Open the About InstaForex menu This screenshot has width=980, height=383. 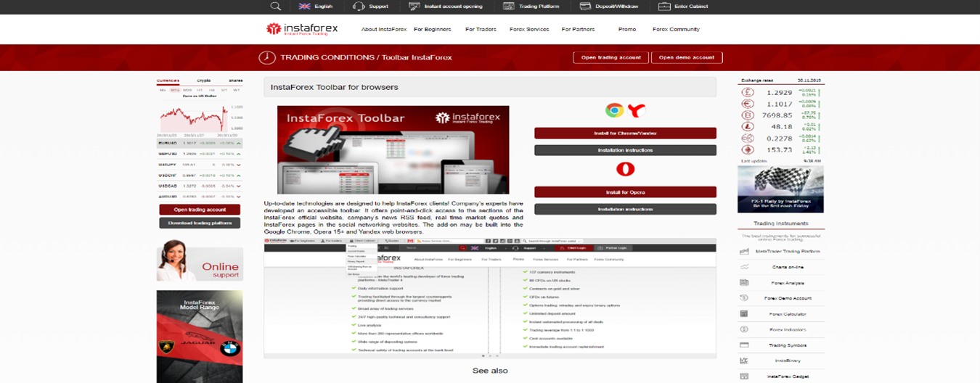pos(384,30)
